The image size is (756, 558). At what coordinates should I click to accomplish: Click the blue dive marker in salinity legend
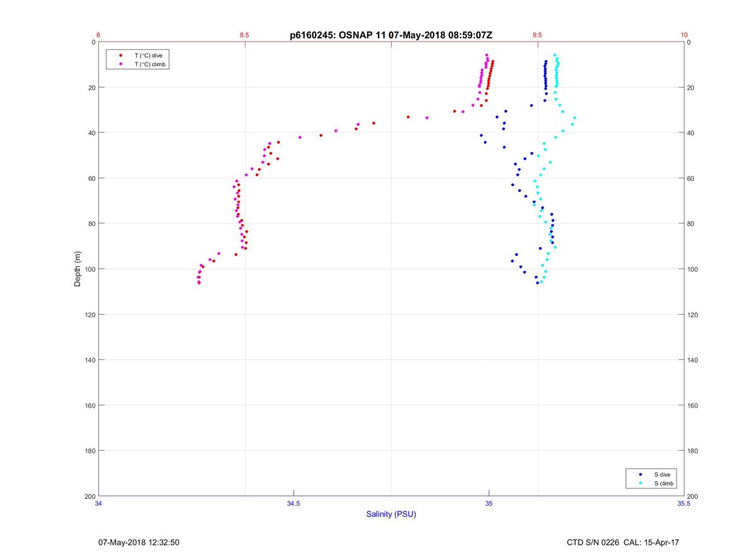pos(641,474)
